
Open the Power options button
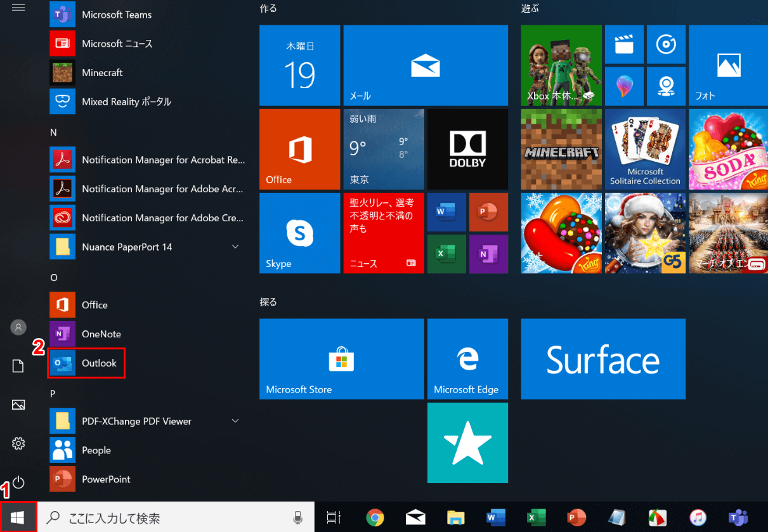point(18,483)
